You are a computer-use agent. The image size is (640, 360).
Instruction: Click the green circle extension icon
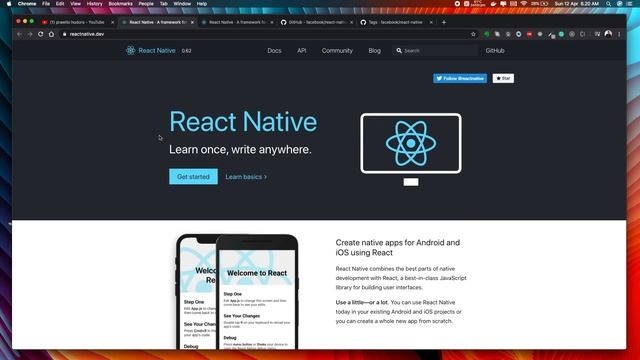click(562, 34)
